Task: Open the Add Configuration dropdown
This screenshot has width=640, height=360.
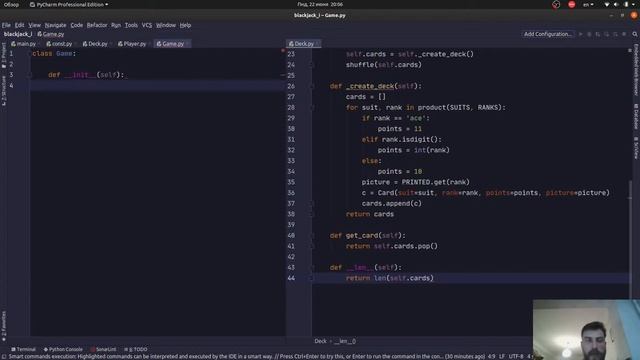Action: click(x=547, y=34)
